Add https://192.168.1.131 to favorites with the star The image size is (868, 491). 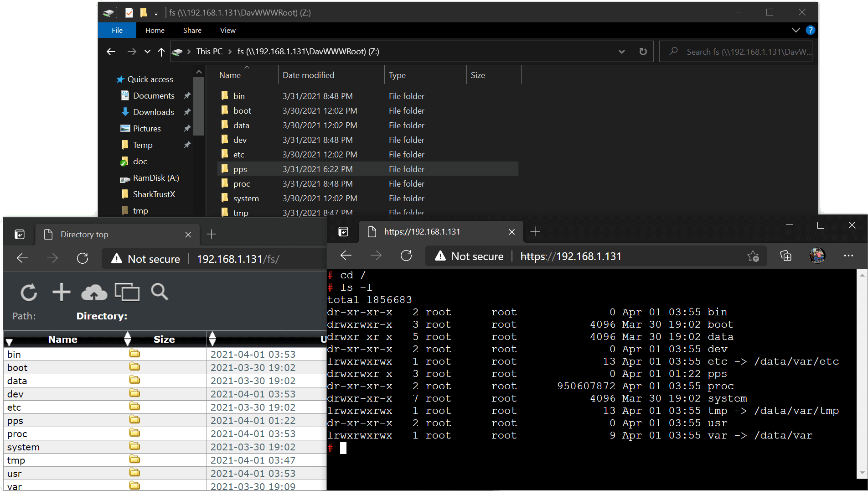(753, 256)
